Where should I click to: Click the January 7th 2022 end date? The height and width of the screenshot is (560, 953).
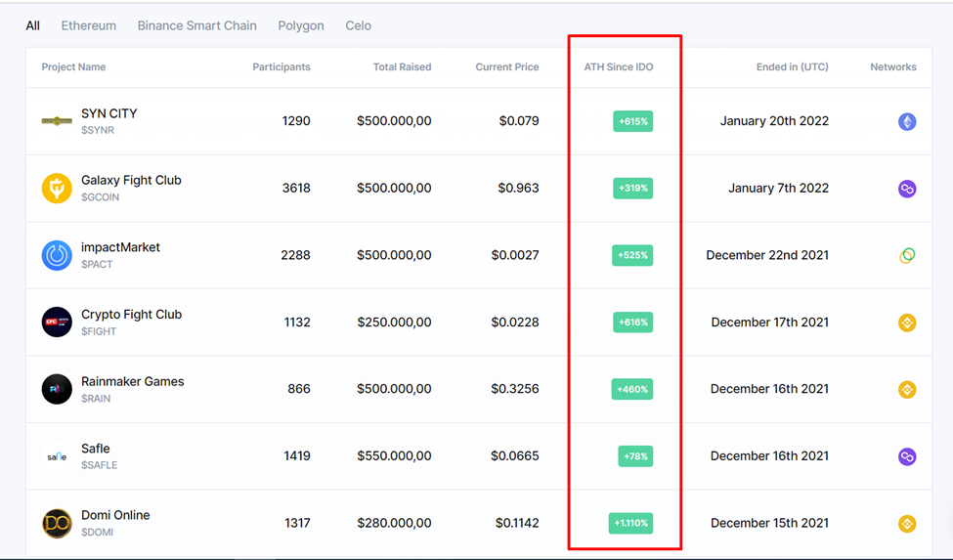pos(779,189)
